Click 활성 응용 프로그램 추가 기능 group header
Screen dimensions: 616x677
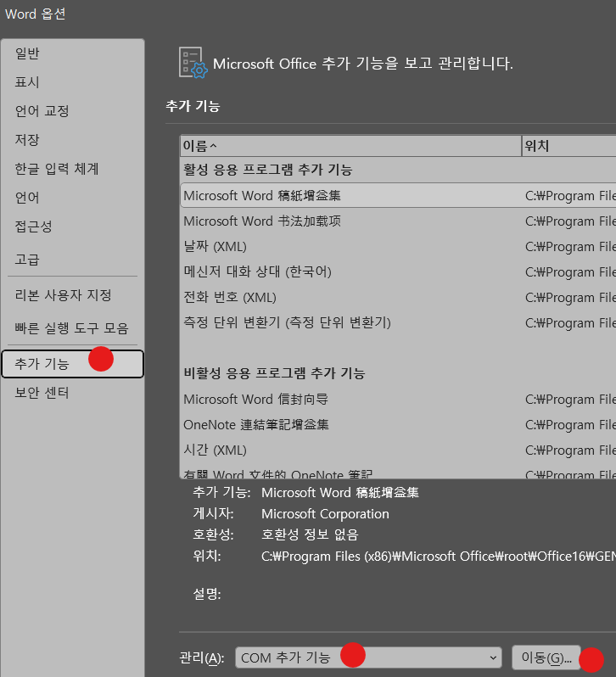click(268, 170)
